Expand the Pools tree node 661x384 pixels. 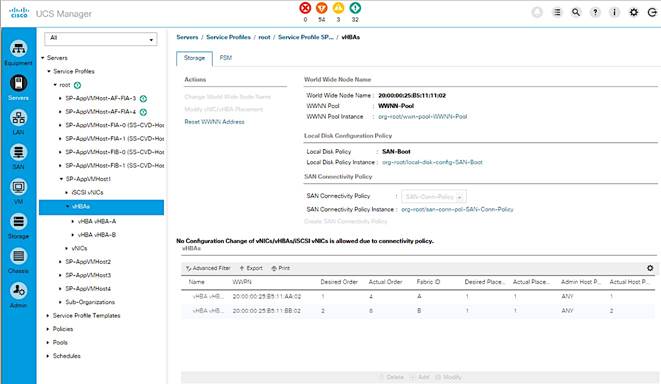(x=48, y=342)
